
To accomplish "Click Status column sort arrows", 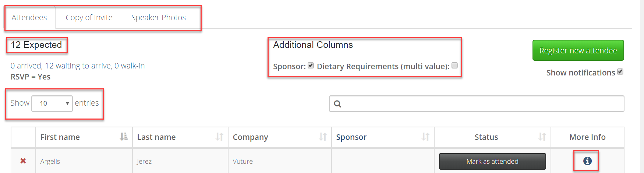I will point(542,137).
